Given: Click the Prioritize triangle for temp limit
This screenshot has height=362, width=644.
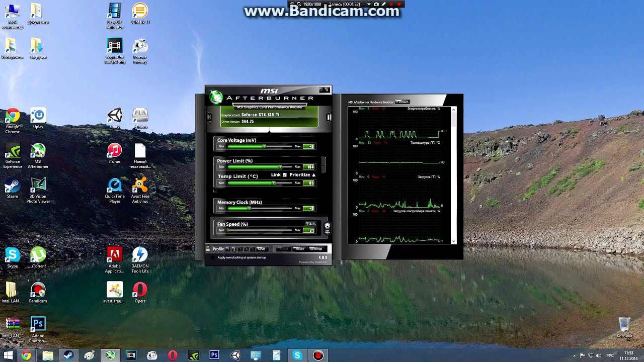Looking at the screenshot, I should click(314, 175).
